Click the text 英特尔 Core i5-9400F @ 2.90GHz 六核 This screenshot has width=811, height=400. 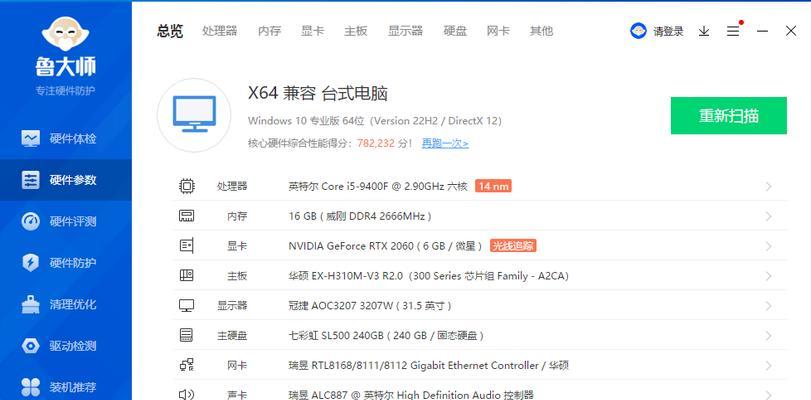tap(378, 186)
